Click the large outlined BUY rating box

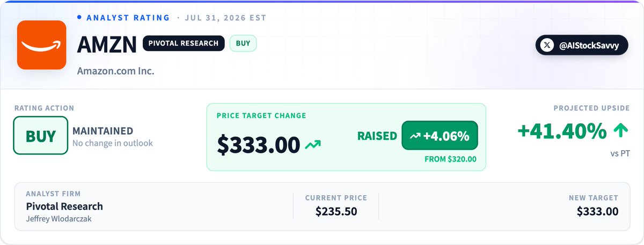(41, 135)
